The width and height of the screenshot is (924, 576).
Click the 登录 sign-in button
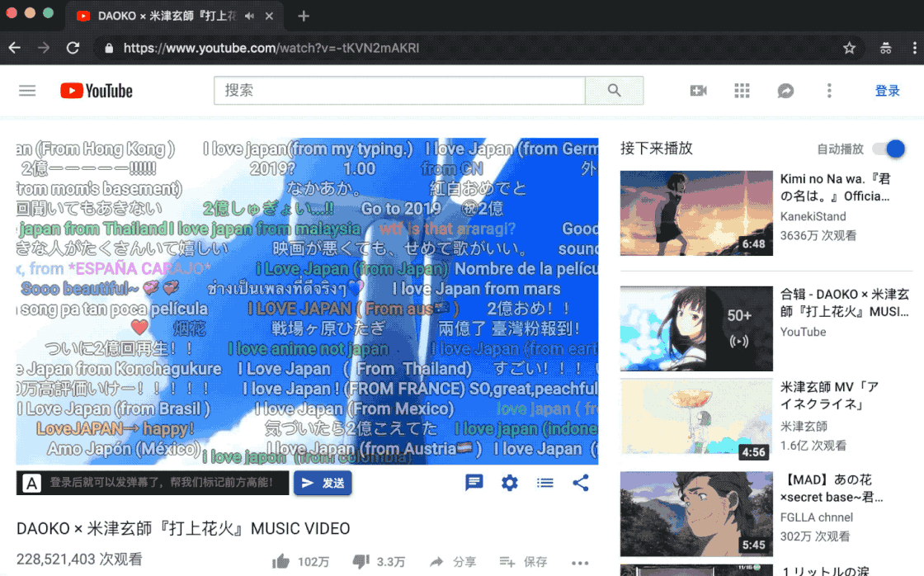click(x=888, y=91)
